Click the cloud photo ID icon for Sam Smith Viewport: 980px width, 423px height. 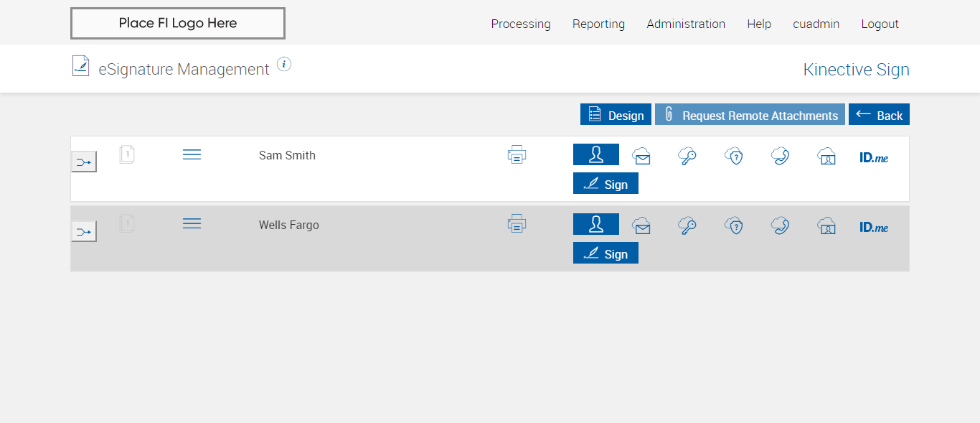(826, 156)
